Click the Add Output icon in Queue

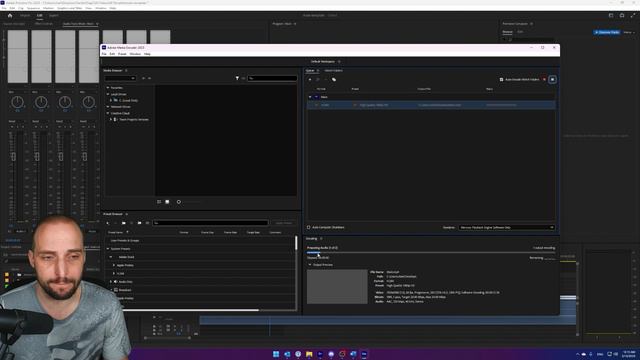coord(318,80)
